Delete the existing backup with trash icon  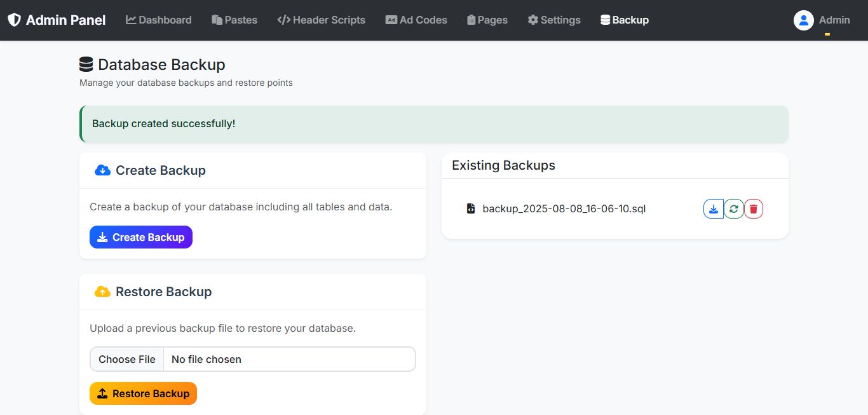pos(754,209)
